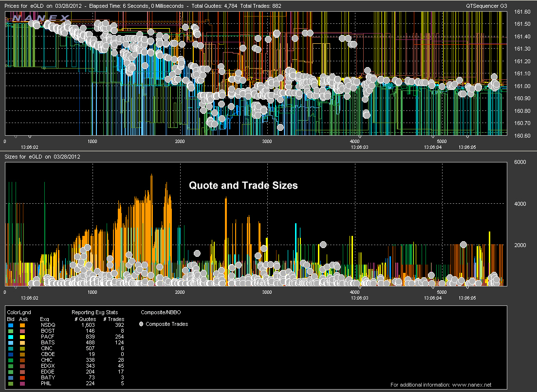Click the 'Ask' legend column header
Screen dimensions: 537x392
pos(23,319)
